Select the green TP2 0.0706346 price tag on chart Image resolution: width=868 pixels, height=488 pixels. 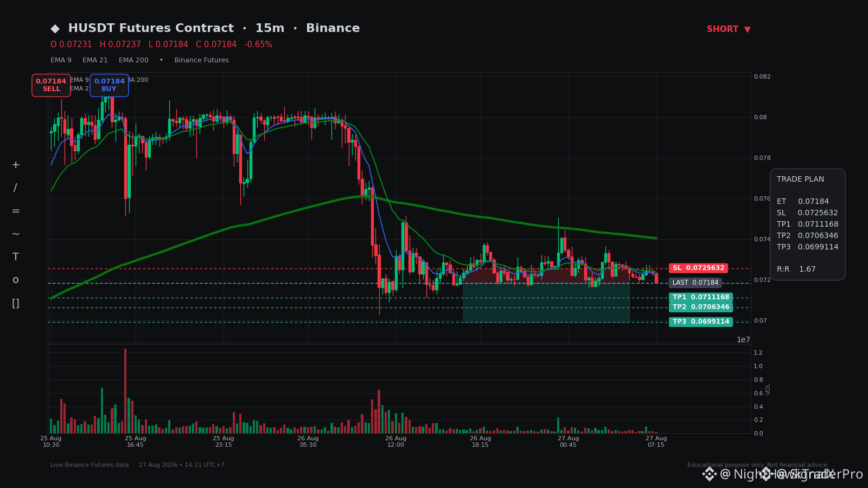pos(701,307)
